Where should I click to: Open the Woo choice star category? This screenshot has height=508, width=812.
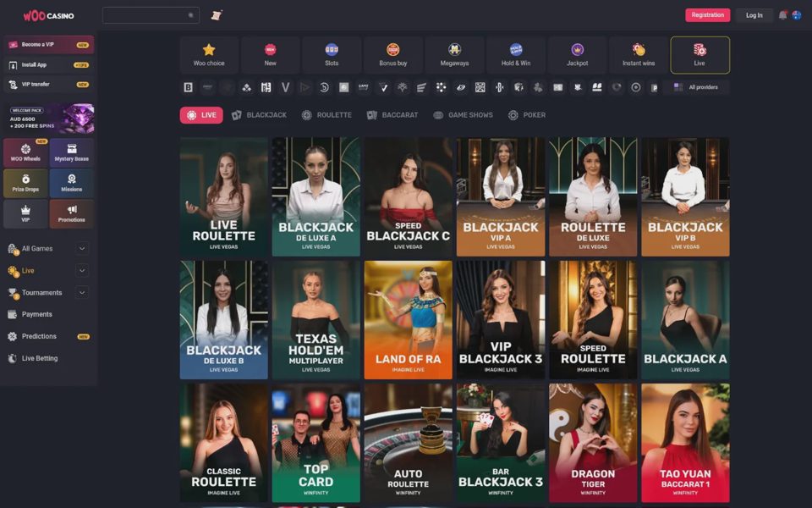point(209,55)
